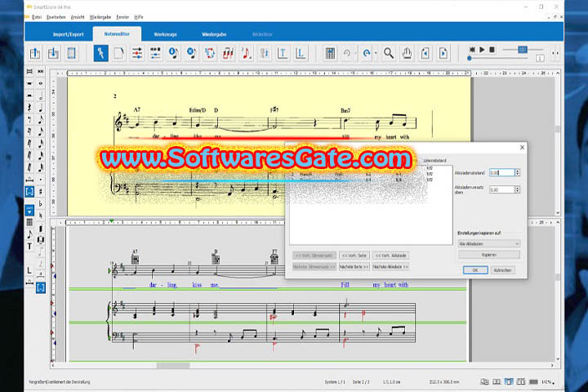Viewport: 588px width, 392px height.
Task: Start playback with the play button
Action: 483,50
